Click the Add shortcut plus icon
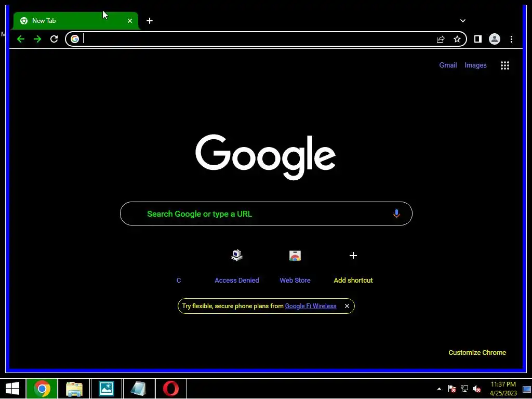The width and height of the screenshot is (532, 399). click(x=353, y=256)
